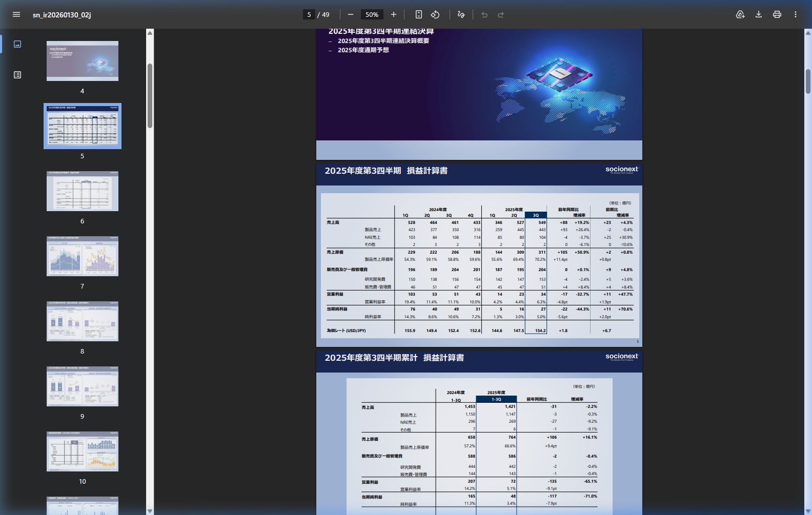Toggle the sidebar menu hamburger icon
Image resolution: width=812 pixels, height=515 pixels.
tap(16, 14)
